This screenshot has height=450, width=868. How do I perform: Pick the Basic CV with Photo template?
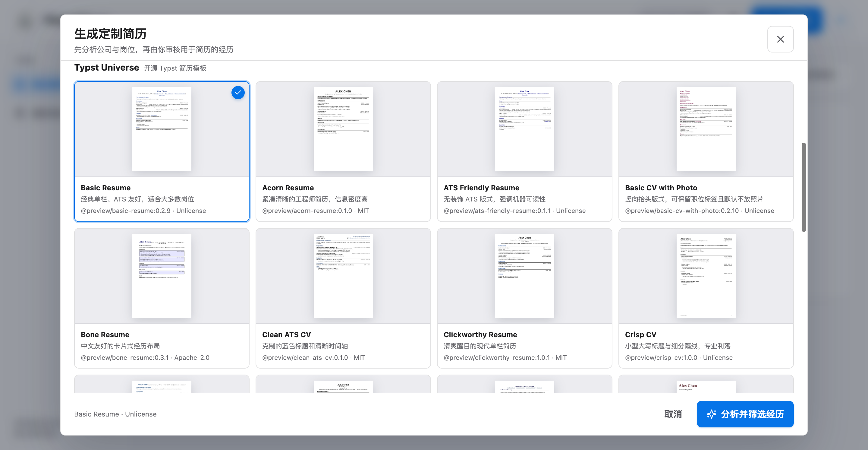pyautogui.click(x=706, y=151)
